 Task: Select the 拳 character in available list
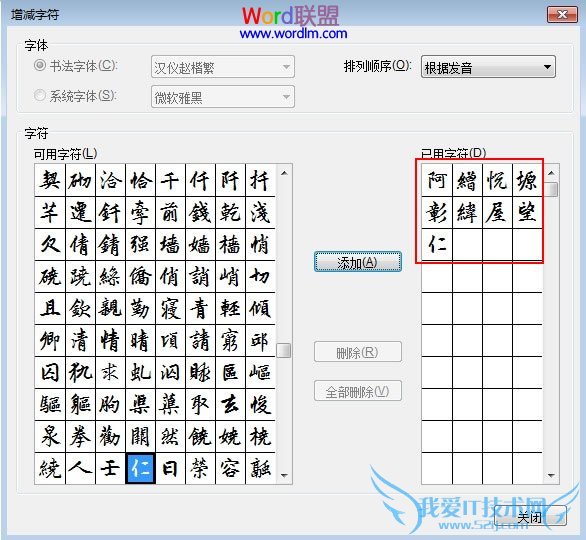(80, 436)
